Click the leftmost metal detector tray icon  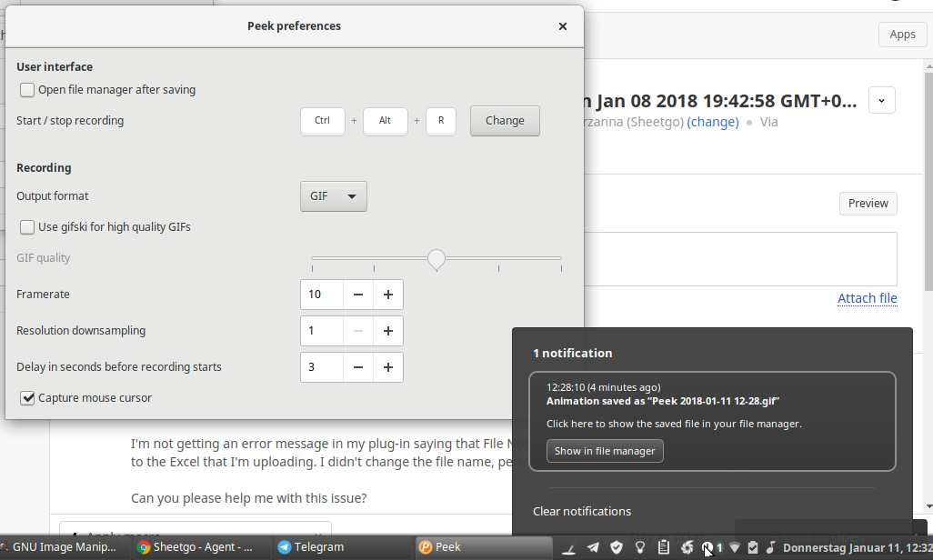(569, 549)
